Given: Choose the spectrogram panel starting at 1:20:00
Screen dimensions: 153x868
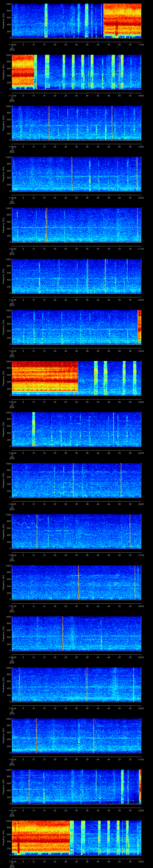Looking at the screenshot, I should [76, 225].
